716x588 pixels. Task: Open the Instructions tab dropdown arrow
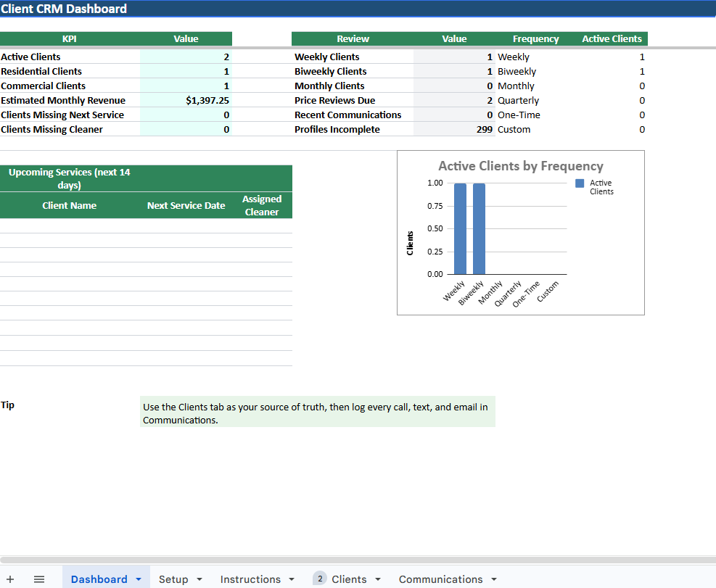coord(293,579)
